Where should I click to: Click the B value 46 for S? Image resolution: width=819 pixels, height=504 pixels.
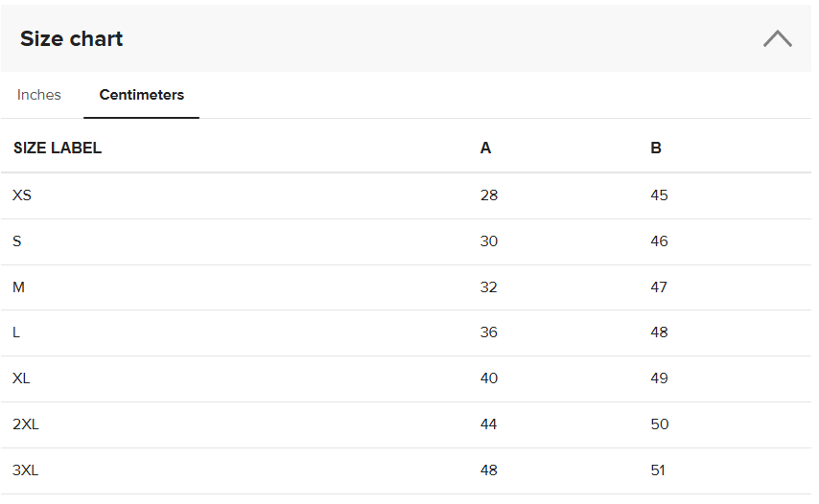click(x=659, y=241)
